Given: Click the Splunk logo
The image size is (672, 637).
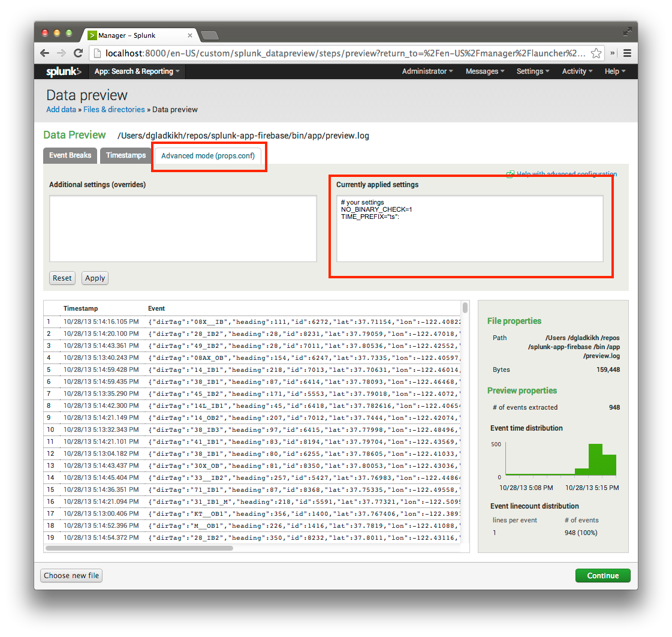Looking at the screenshot, I should (x=64, y=71).
